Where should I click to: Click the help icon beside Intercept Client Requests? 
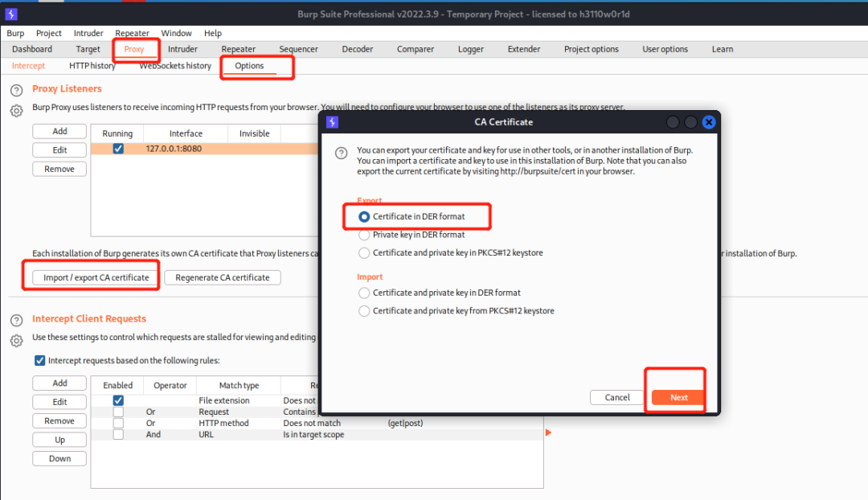(16, 319)
